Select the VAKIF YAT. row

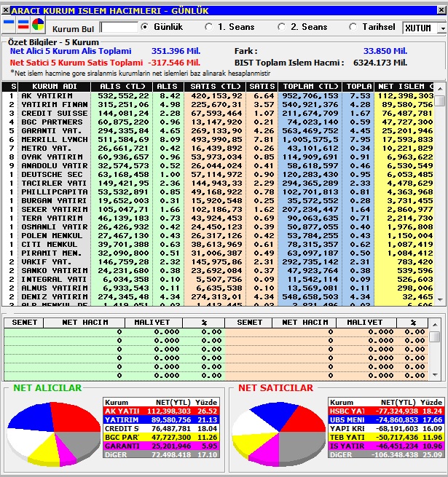(x=218, y=262)
